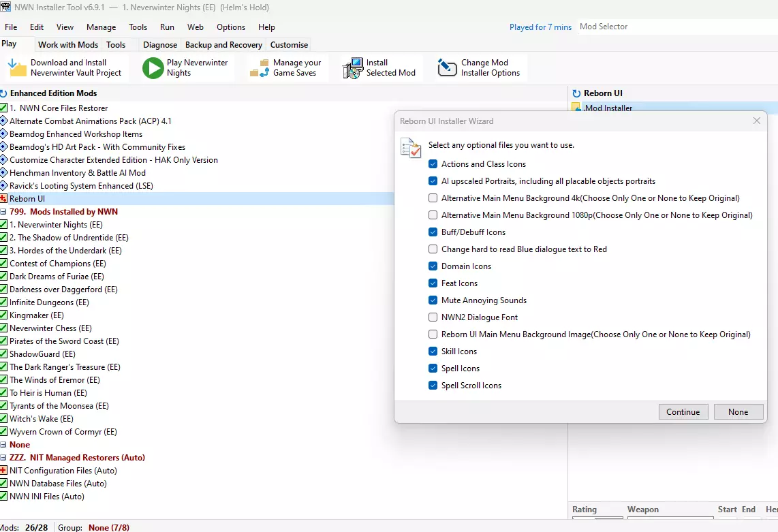Disable the Mute Annoying Sounds checkbox
Screen dimensions: 778x532
tap(433, 300)
